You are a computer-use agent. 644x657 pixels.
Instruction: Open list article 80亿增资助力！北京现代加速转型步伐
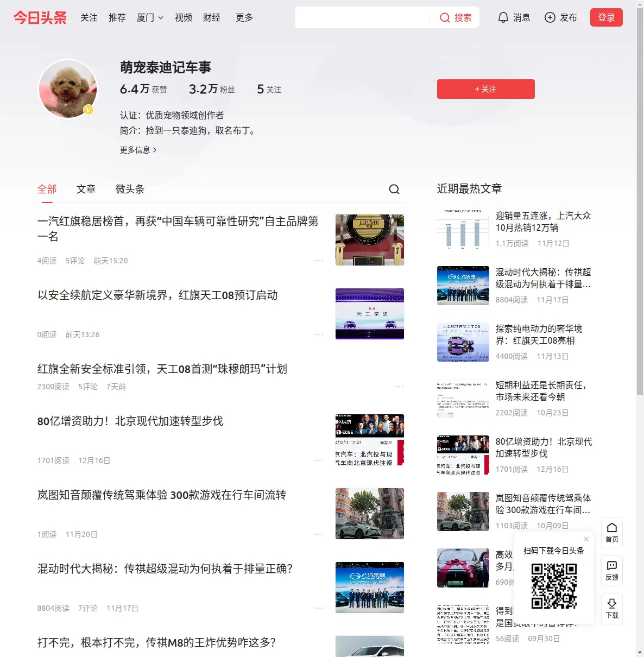pos(130,421)
